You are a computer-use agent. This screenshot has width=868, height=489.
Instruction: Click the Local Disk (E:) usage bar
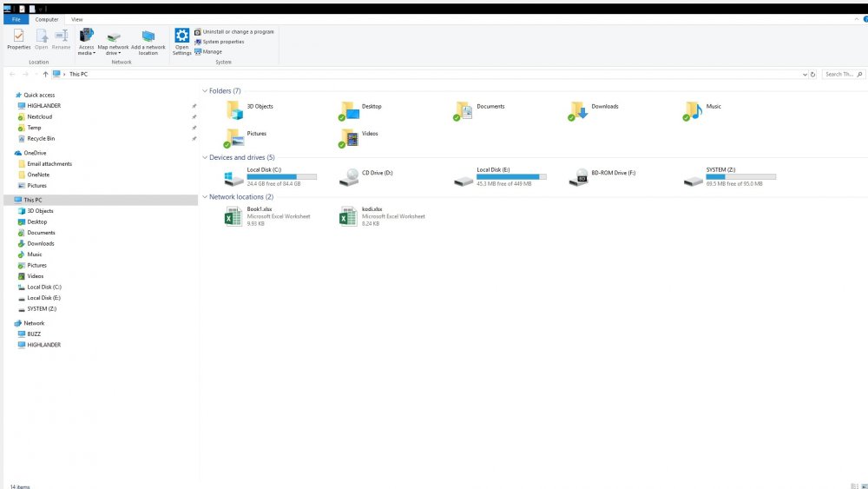(511, 177)
